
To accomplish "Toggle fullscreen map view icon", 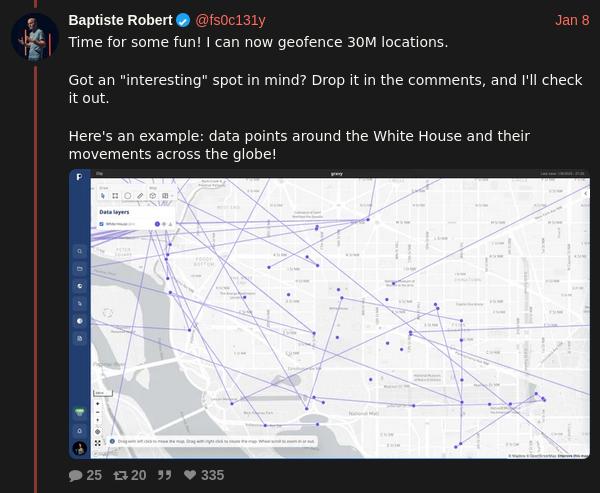I will [98, 443].
